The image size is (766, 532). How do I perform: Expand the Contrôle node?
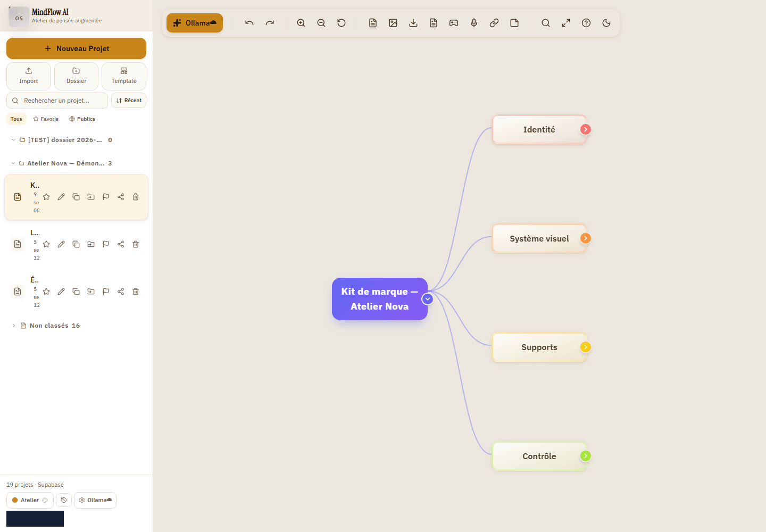(586, 456)
